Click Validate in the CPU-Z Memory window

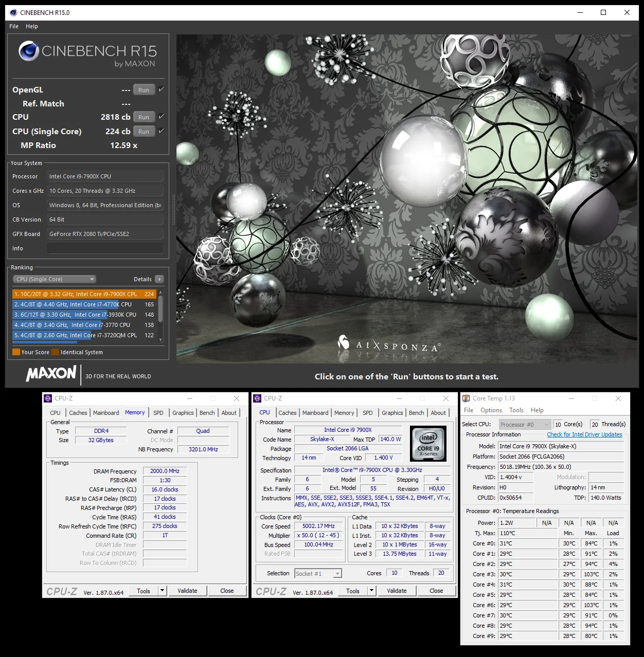(x=188, y=591)
